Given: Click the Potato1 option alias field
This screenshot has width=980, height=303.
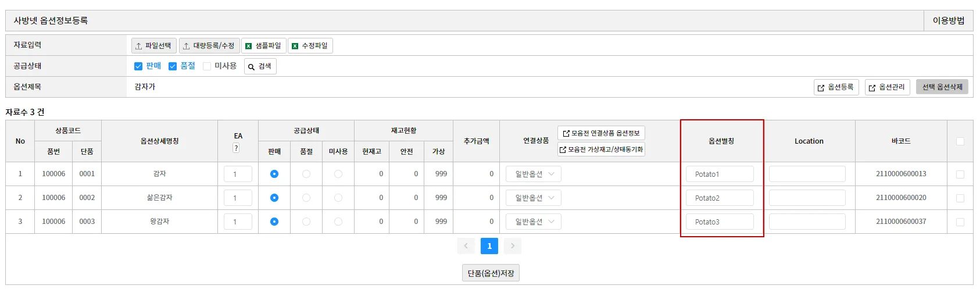Looking at the screenshot, I should [x=720, y=174].
